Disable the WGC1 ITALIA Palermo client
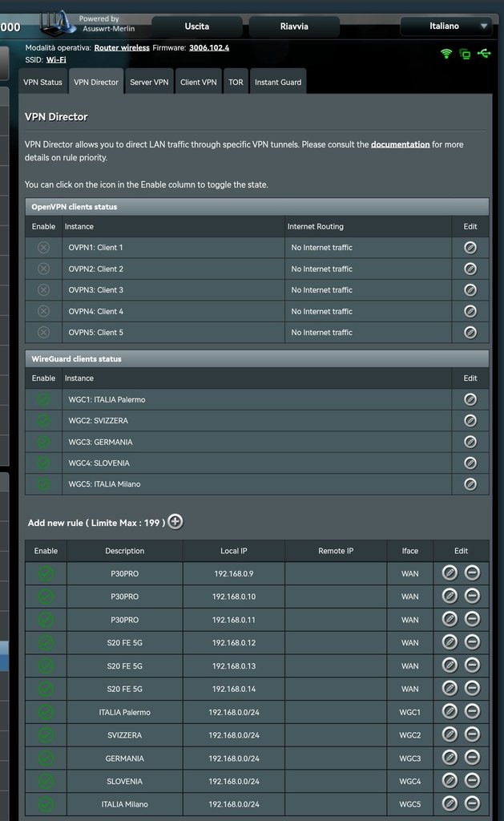Viewport: 504px width, 821px height. tap(43, 399)
